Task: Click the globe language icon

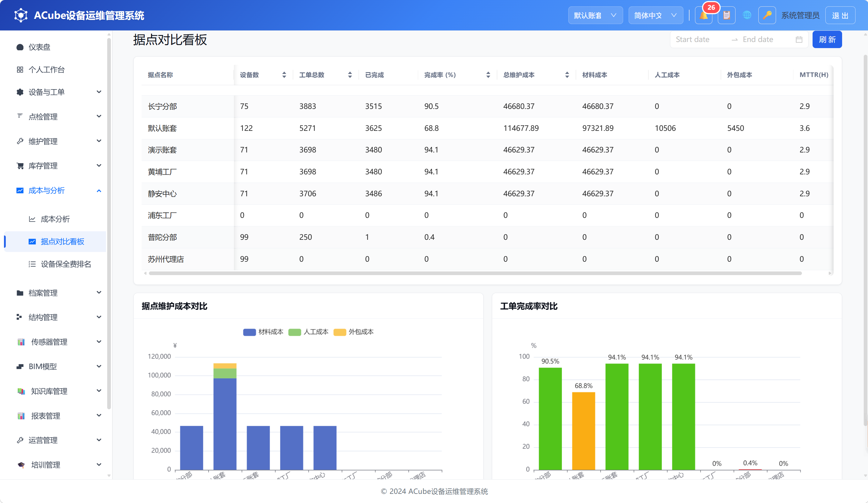Action: [x=747, y=16]
